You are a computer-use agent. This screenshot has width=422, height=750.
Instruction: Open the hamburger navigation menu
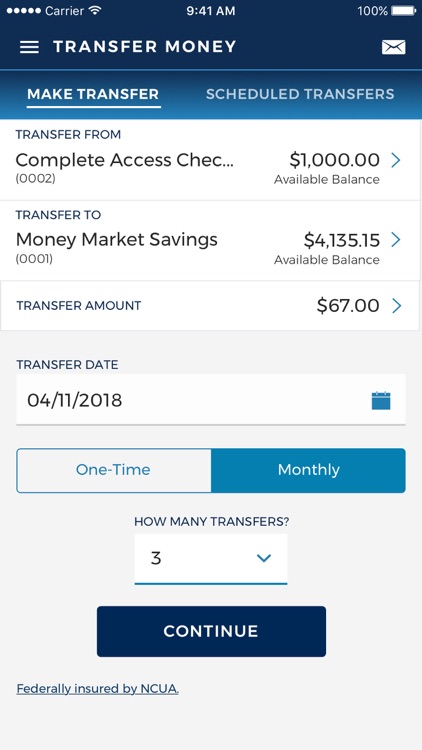[29, 47]
